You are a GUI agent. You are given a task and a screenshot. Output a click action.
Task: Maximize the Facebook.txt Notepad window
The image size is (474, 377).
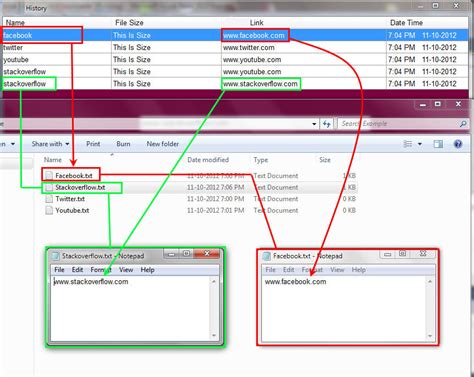point(403,254)
